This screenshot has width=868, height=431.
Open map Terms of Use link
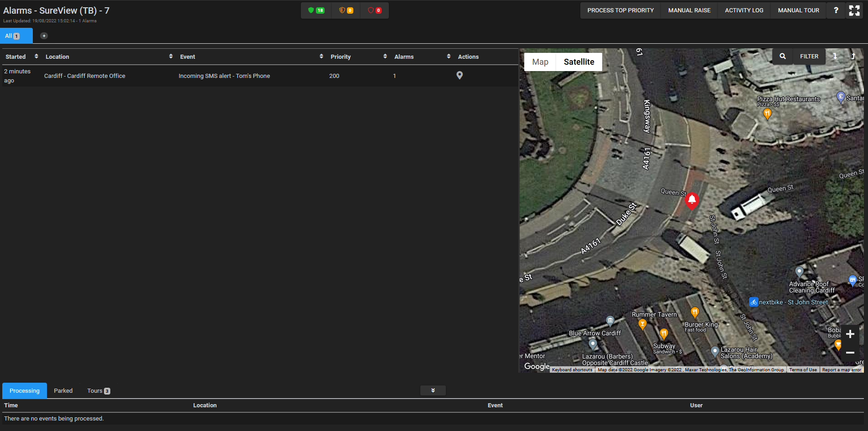tap(803, 370)
